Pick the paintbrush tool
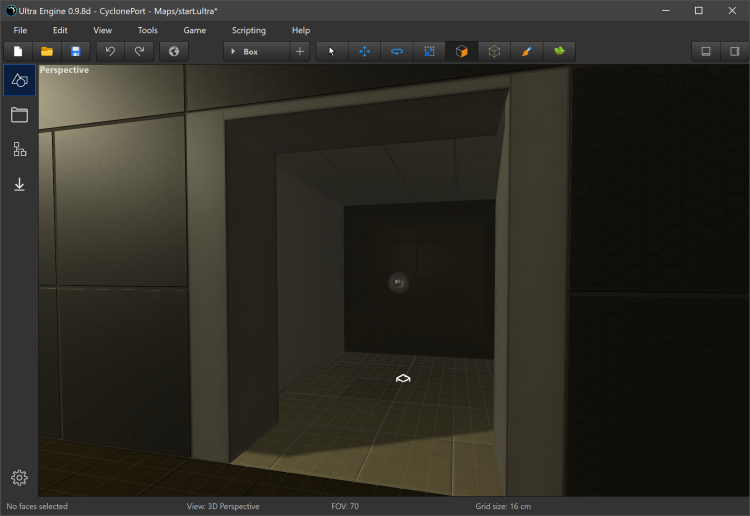Image resolution: width=750 pixels, height=516 pixels. 526,51
